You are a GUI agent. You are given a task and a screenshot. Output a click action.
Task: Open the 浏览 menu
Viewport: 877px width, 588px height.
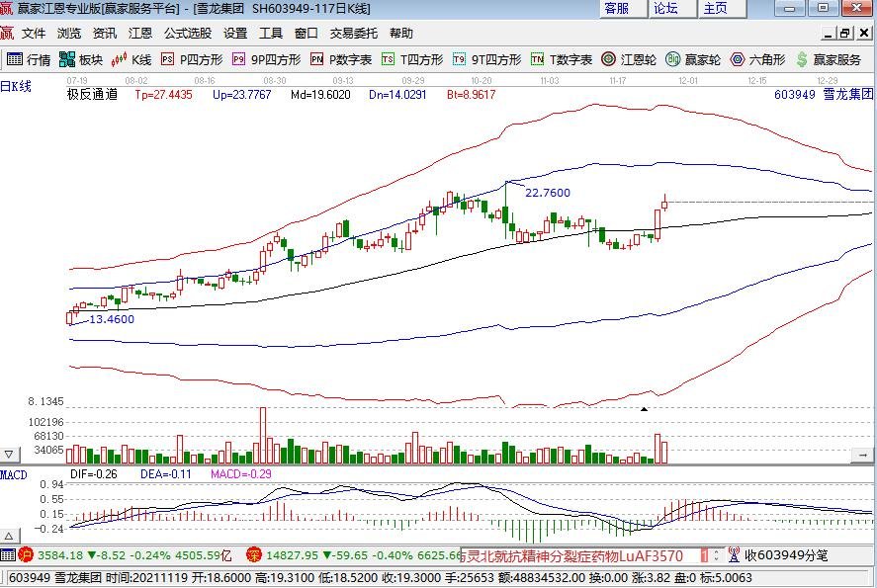(69, 33)
